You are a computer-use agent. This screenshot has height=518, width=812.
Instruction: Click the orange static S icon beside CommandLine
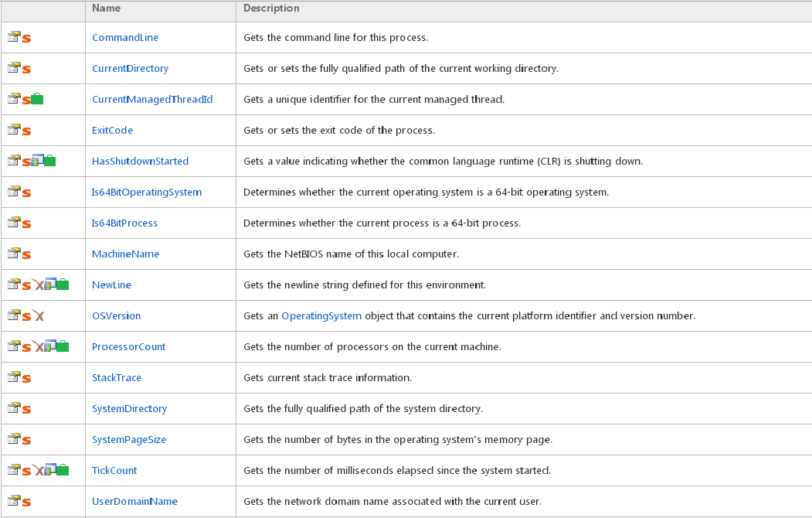click(26, 38)
